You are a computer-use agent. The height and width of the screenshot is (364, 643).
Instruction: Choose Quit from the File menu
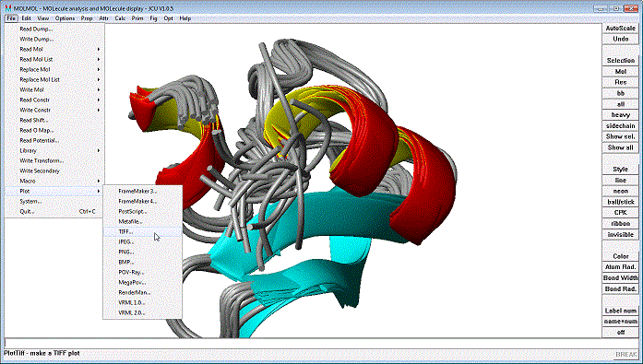[54, 212]
